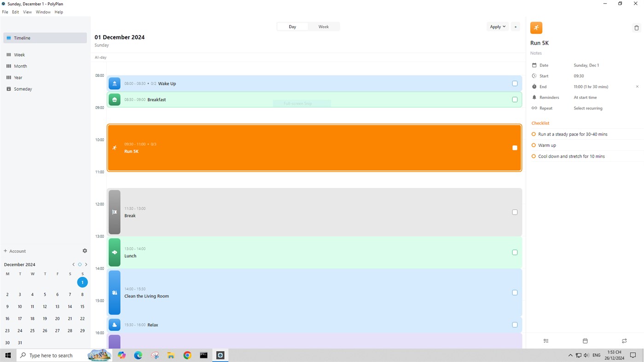644x362 pixels.
Task: Check off the Breakfast task
Action: click(x=515, y=99)
